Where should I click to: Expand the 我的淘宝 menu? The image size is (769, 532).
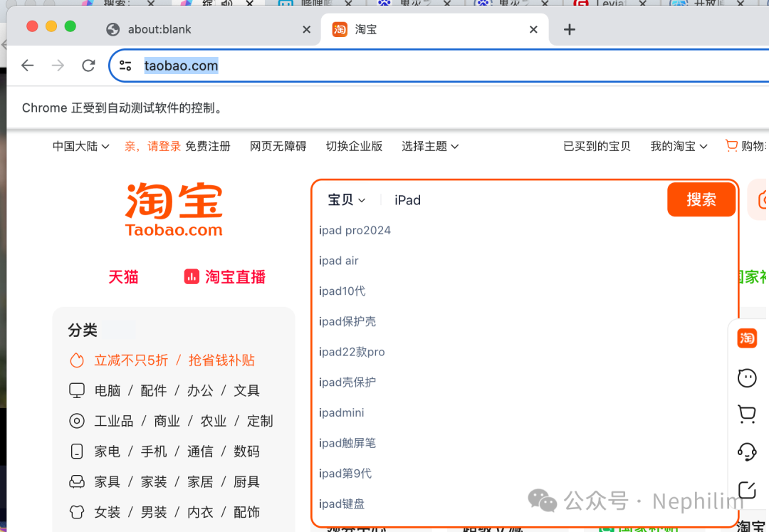click(x=679, y=146)
